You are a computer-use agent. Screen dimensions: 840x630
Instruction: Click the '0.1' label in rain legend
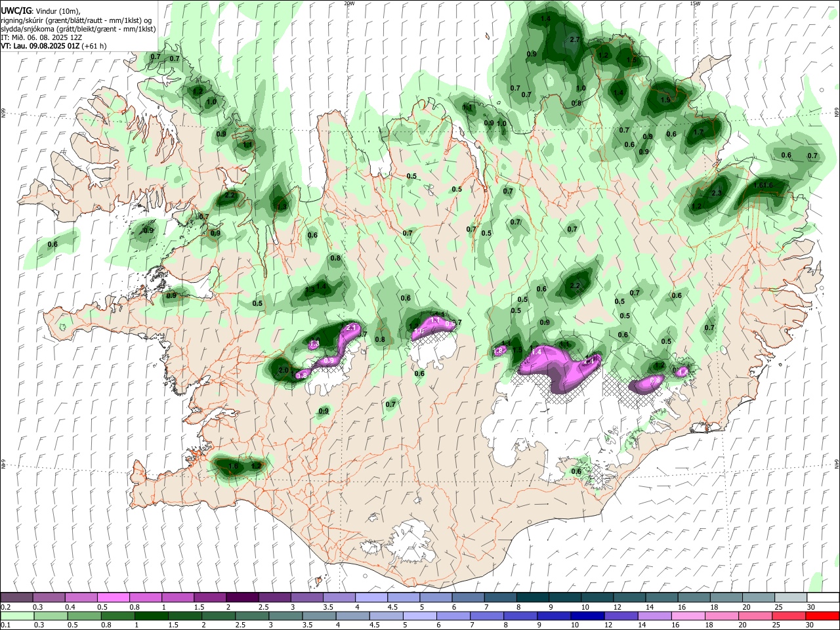(x=5, y=625)
